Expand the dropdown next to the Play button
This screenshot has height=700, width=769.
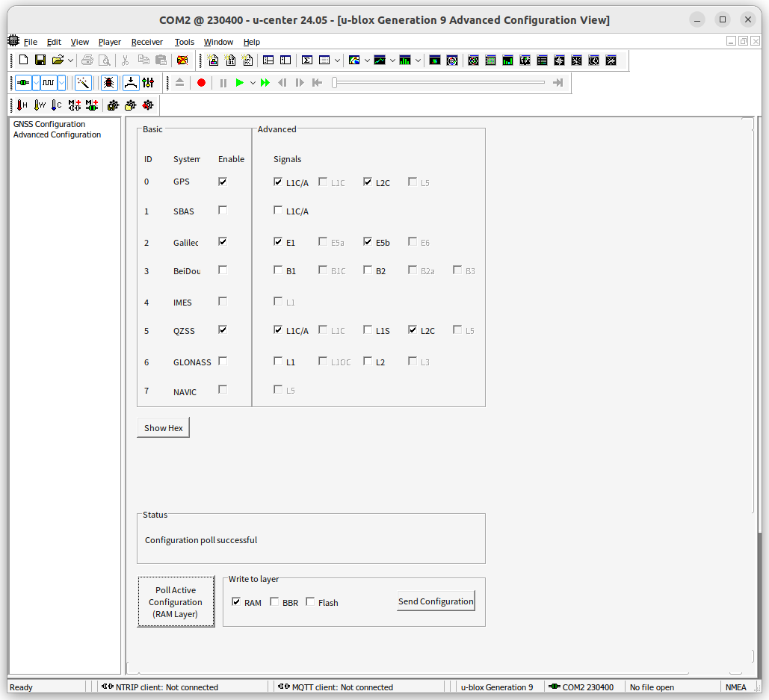point(253,82)
